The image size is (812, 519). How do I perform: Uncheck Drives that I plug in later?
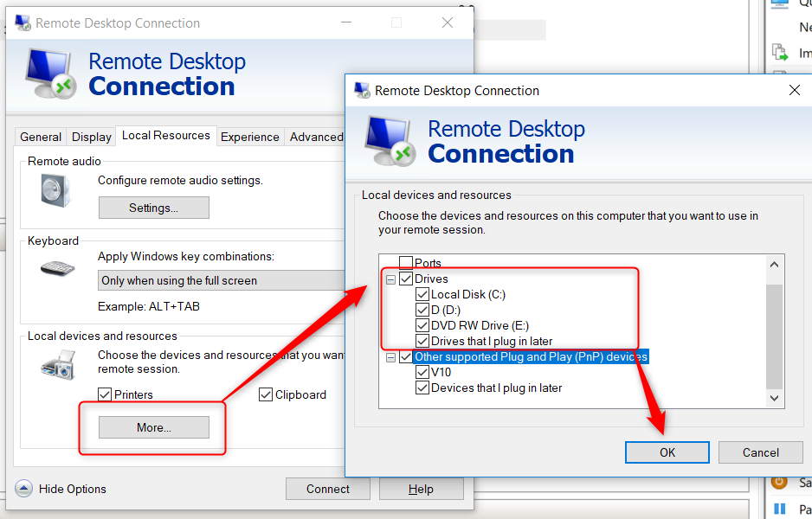(x=422, y=341)
